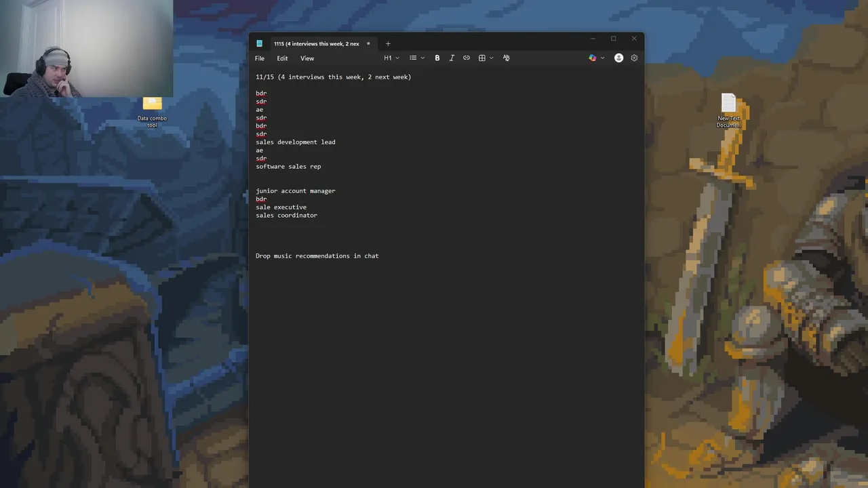Expand the table options dropdown arrow
The height and width of the screenshot is (488, 868).
[x=491, y=58]
